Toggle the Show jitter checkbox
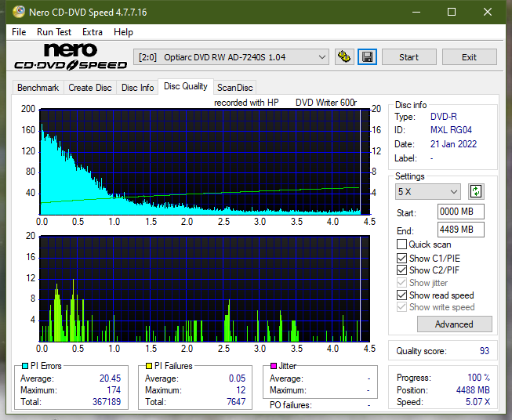 click(x=401, y=283)
